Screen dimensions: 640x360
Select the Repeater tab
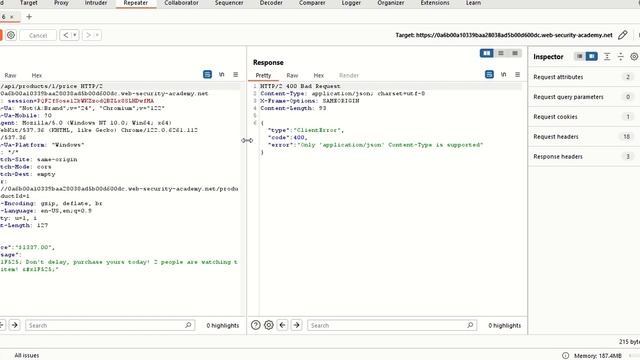136,3
